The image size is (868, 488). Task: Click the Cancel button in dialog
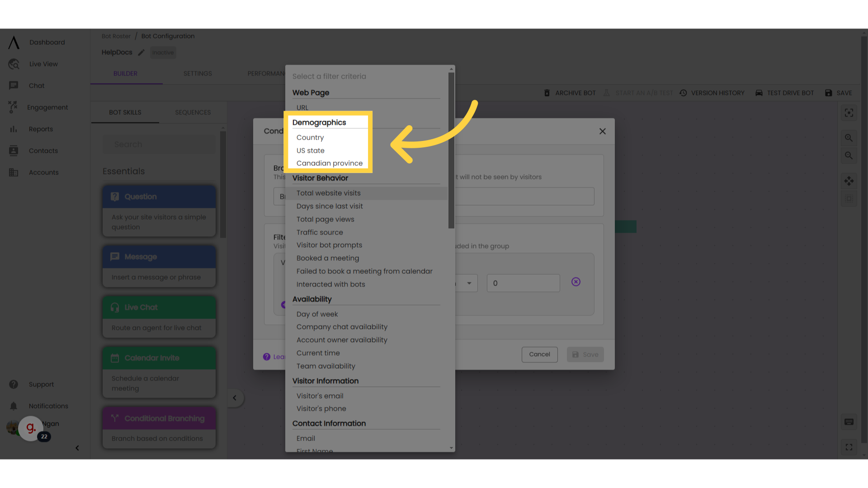539,354
